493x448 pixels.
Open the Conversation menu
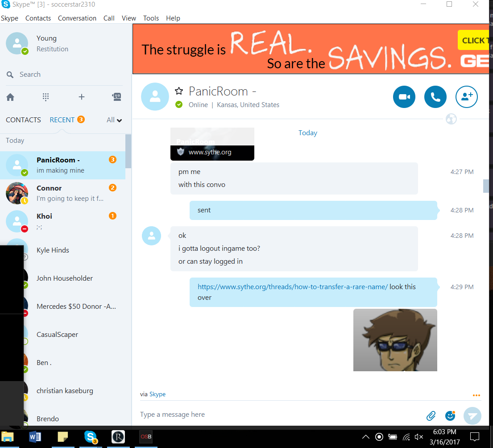click(77, 18)
